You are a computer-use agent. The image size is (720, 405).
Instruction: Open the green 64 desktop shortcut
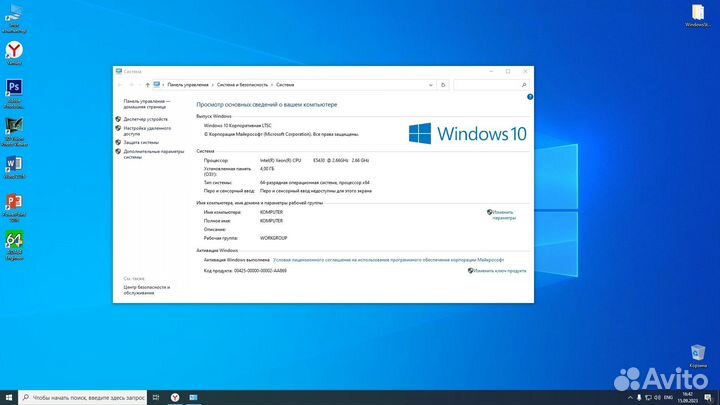pyautogui.click(x=14, y=246)
